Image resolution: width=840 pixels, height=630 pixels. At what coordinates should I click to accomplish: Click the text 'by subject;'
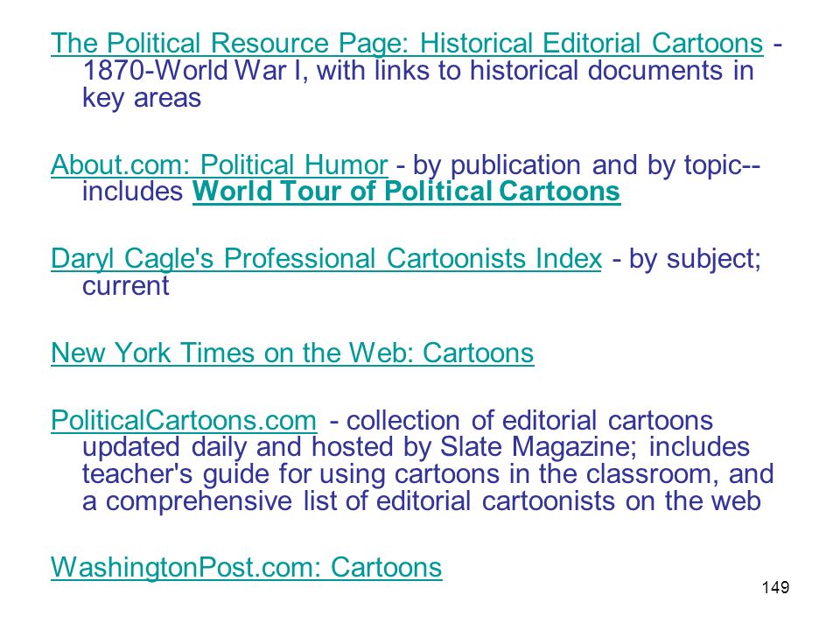point(695,259)
